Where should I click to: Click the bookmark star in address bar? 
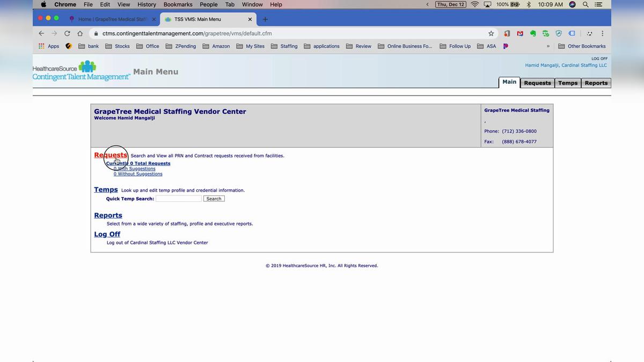[x=491, y=33]
